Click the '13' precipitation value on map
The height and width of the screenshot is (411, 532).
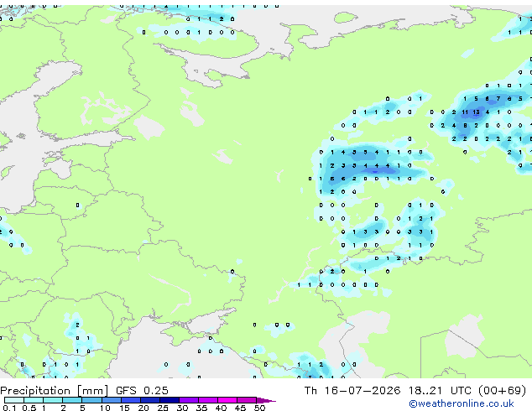coord(476,112)
